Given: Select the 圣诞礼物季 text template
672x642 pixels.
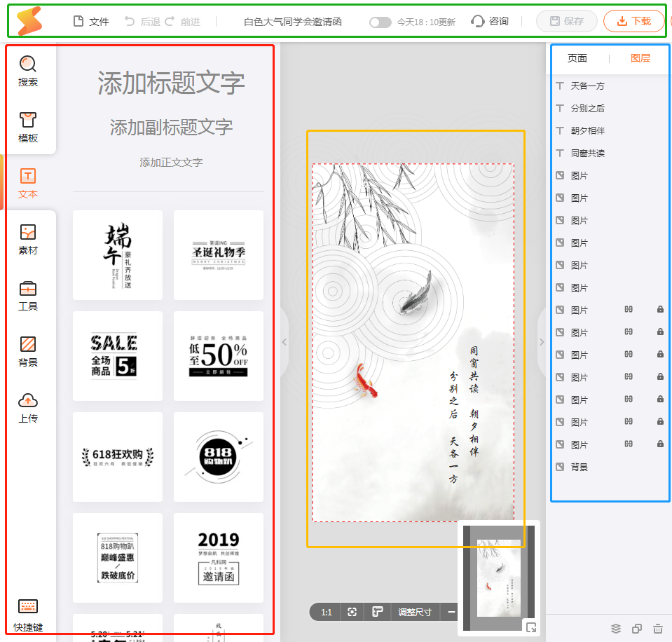Looking at the screenshot, I should click(x=219, y=255).
